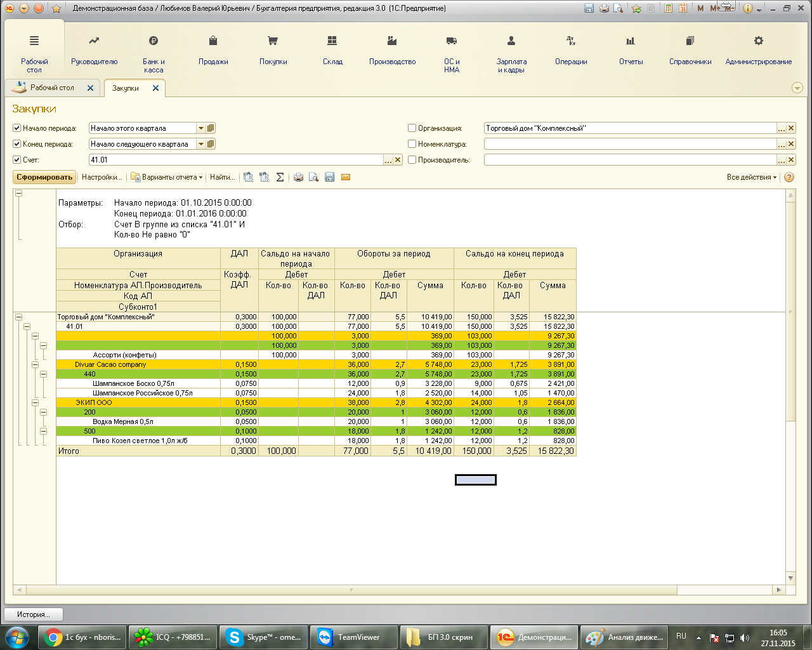Print the report using report toolbar printer icon
Screen dimensions: 812x650
(298, 177)
